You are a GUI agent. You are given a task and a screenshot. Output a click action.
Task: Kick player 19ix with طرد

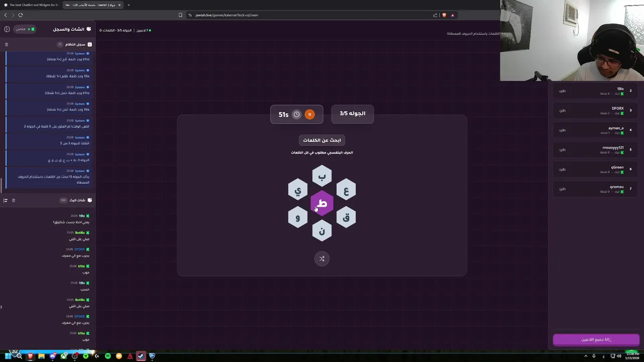point(562,91)
